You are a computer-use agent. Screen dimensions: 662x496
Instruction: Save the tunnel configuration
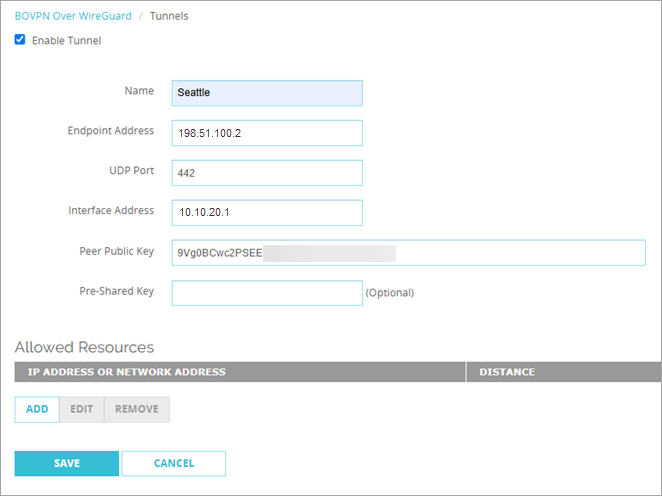(67, 463)
